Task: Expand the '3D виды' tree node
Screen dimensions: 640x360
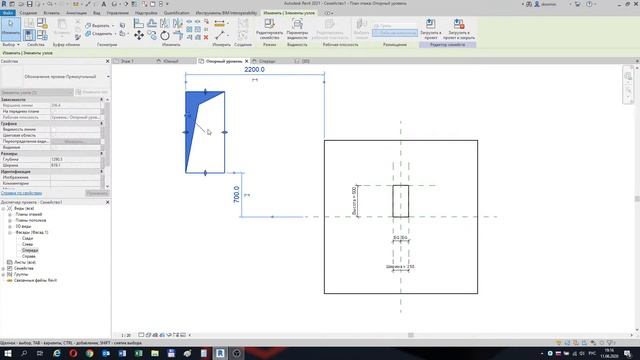Action: (x=10, y=226)
